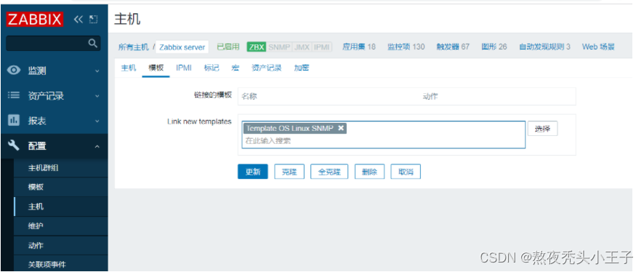The height and width of the screenshot is (272, 644).
Task: Click the IPMI availability badge
Action: pos(321,47)
